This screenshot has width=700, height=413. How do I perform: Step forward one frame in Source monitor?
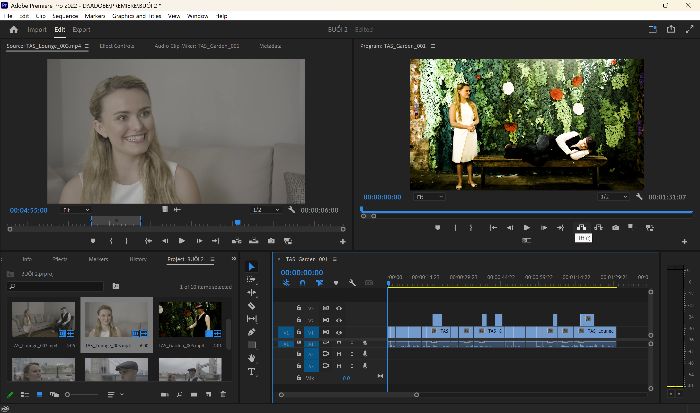pos(199,241)
